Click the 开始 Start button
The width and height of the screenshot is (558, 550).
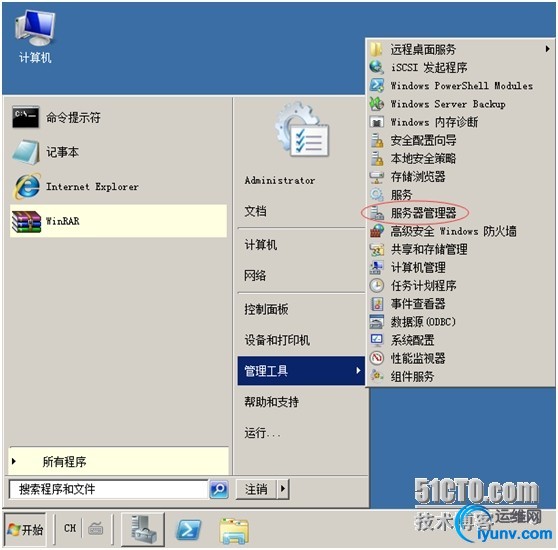[x=25, y=530]
